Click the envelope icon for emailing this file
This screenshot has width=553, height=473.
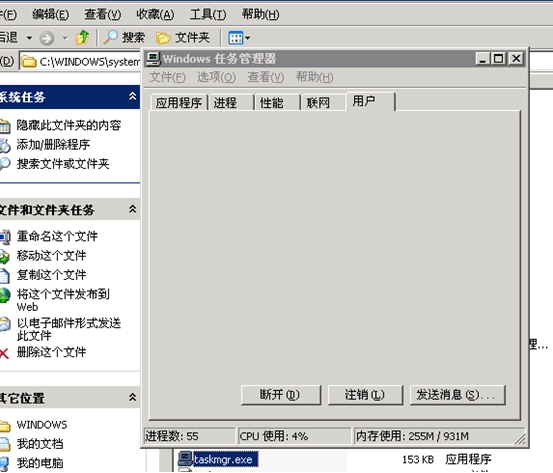5,324
